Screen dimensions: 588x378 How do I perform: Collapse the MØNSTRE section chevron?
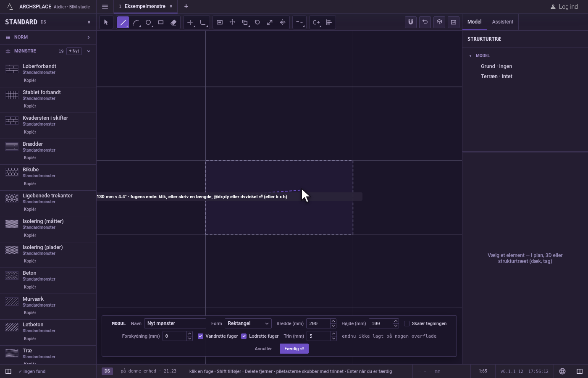click(x=89, y=51)
